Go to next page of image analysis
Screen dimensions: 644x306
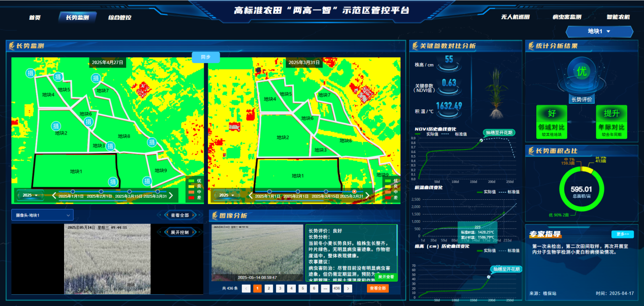[348, 288]
